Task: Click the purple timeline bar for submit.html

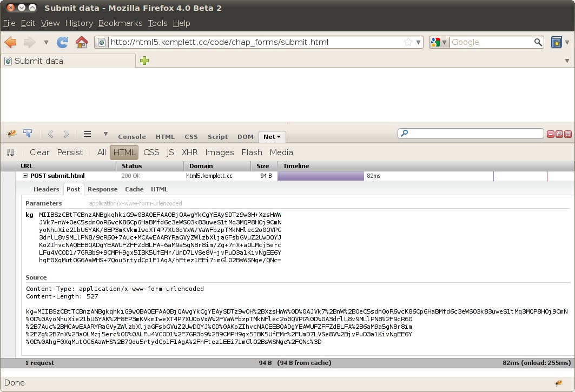Action: pyautogui.click(x=320, y=176)
